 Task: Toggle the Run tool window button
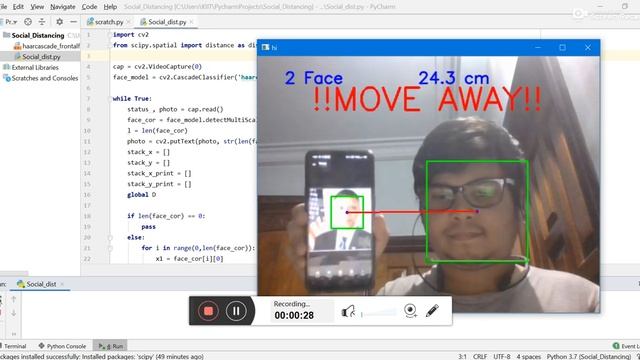coord(111,346)
